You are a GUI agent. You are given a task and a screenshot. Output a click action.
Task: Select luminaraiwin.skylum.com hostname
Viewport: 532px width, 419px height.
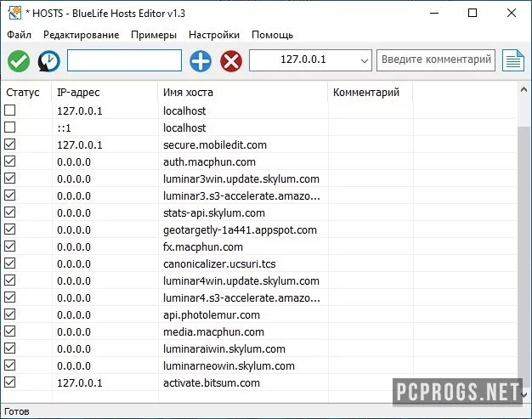point(224,348)
